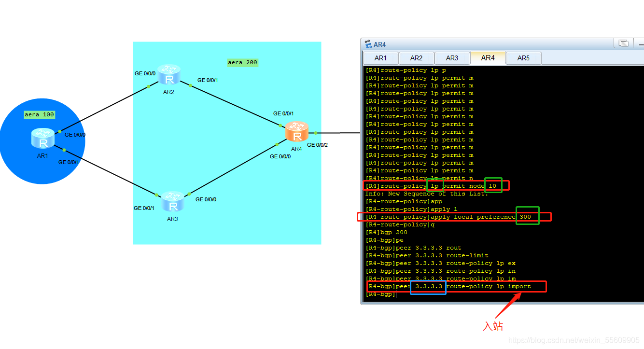Click the line "route-policy lp import"
The height and width of the screenshot is (349, 644).
[448, 286]
